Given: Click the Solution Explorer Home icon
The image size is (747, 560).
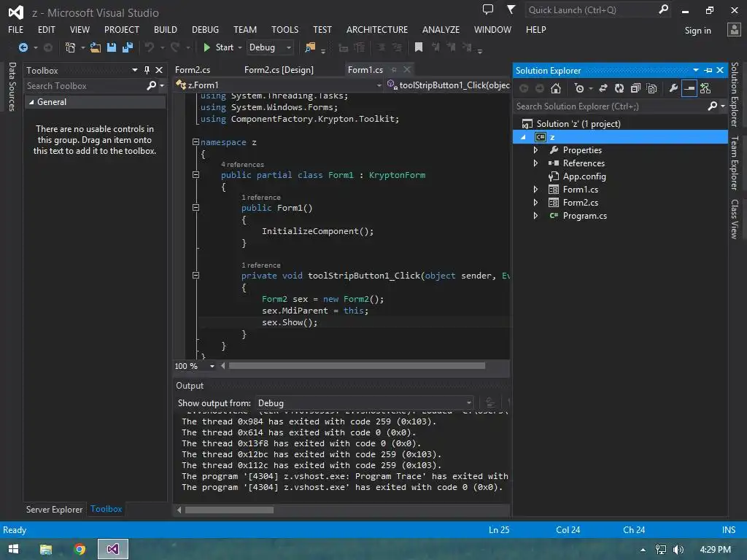Looking at the screenshot, I should [555, 88].
